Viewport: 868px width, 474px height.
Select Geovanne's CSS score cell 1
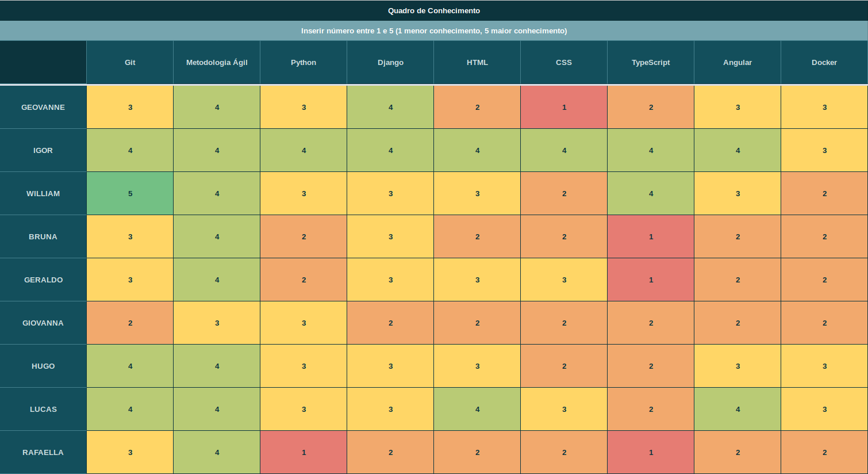[x=564, y=107]
